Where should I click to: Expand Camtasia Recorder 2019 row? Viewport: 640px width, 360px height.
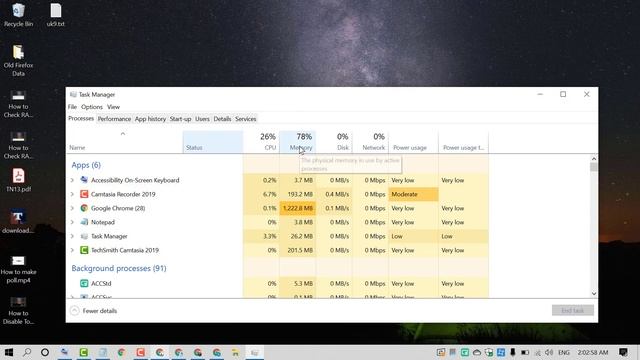pyautogui.click(x=72, y=194)
